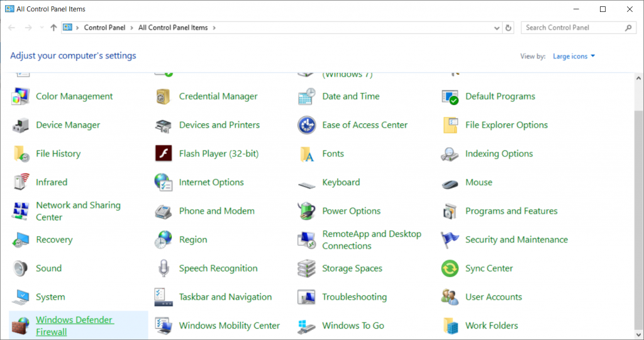Image resolution: width=644 pixels, height=340 pixels.
Task: Open the Windows Mobility Center link
Action: click(x=229, y=326)
